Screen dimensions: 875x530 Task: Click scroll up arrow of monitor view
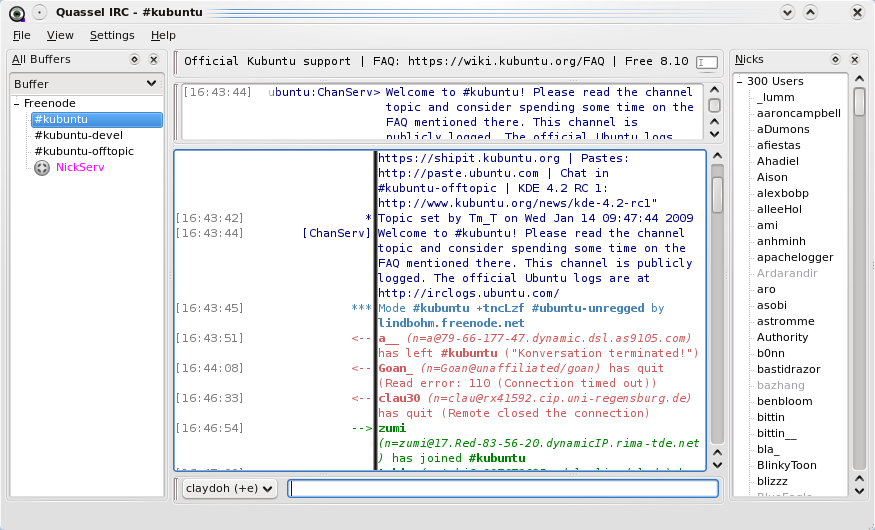tap(714, 89)
